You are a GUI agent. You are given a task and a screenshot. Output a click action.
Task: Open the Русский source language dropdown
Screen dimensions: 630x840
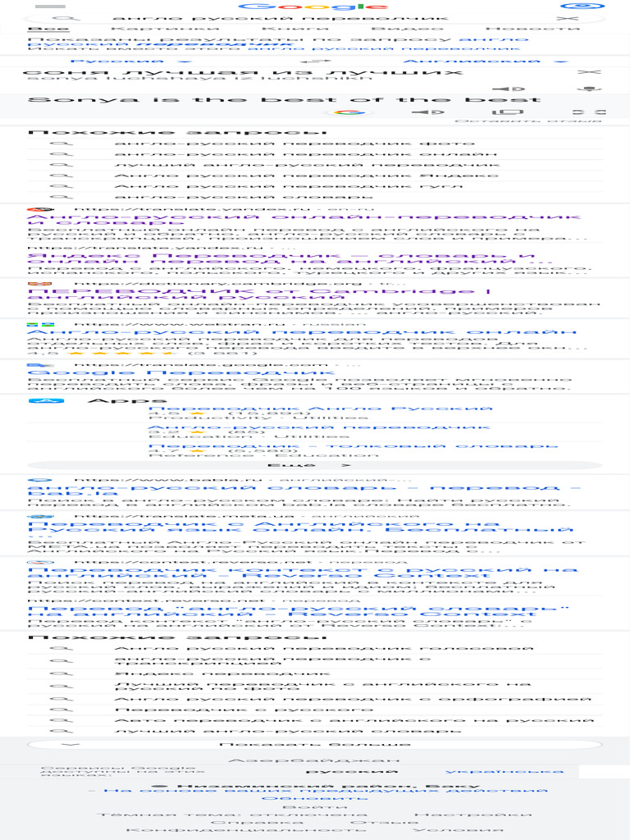[131, 61]
